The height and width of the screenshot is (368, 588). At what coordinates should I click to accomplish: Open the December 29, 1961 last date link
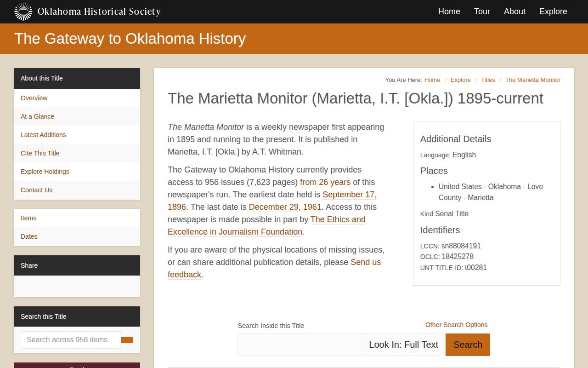pyautogui.click(x=285, y=207)
